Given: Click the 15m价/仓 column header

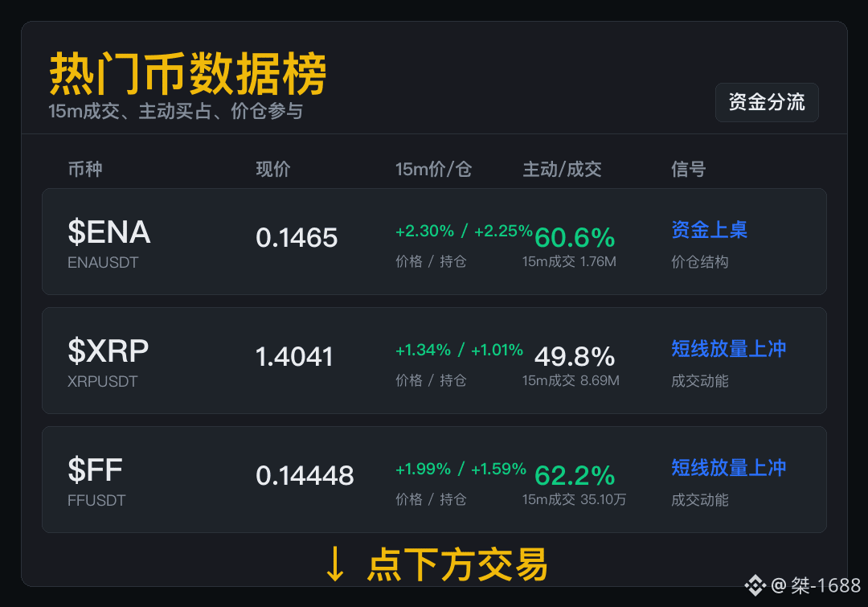Looking at the screenshot, I should click(433, 169).
